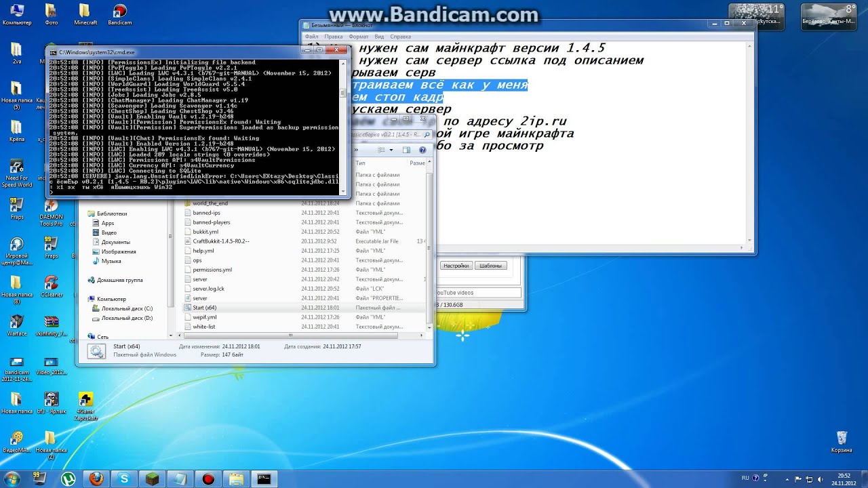
Task: Select Сеть in Explorer navigation pane
Action: pyautogui.click(x=98, y=337)
